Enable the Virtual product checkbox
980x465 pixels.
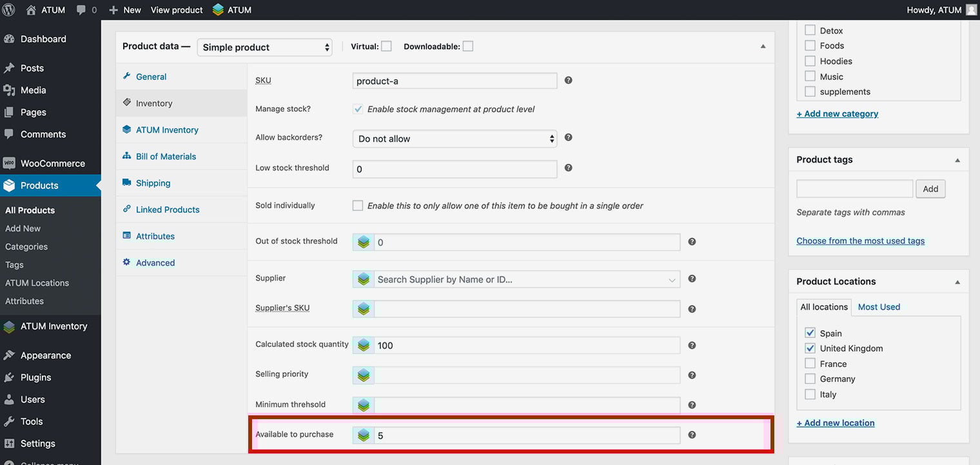click(x=386, y=46)
